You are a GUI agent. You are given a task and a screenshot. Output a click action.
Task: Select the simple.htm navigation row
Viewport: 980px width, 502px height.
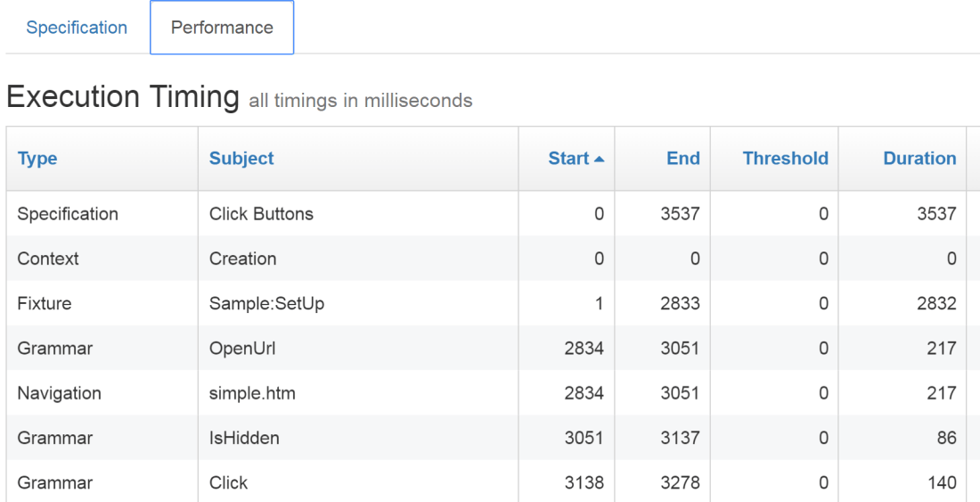tap(252, 393)
